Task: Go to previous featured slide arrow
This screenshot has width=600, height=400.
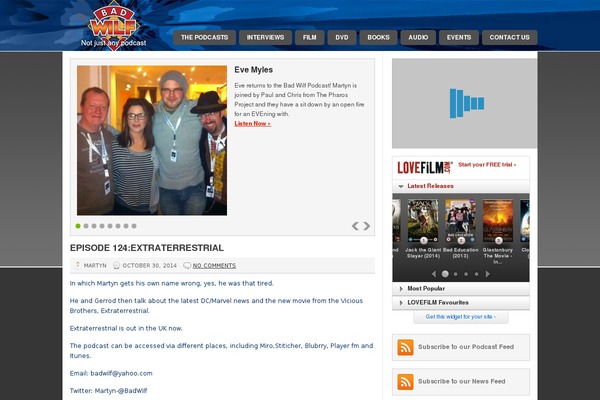Action: [355, 226]
